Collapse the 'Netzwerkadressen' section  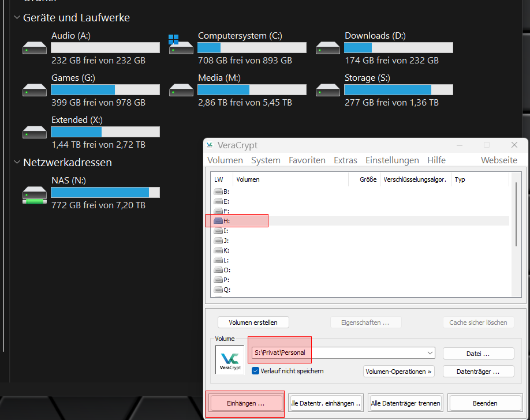tap(17, 162)
